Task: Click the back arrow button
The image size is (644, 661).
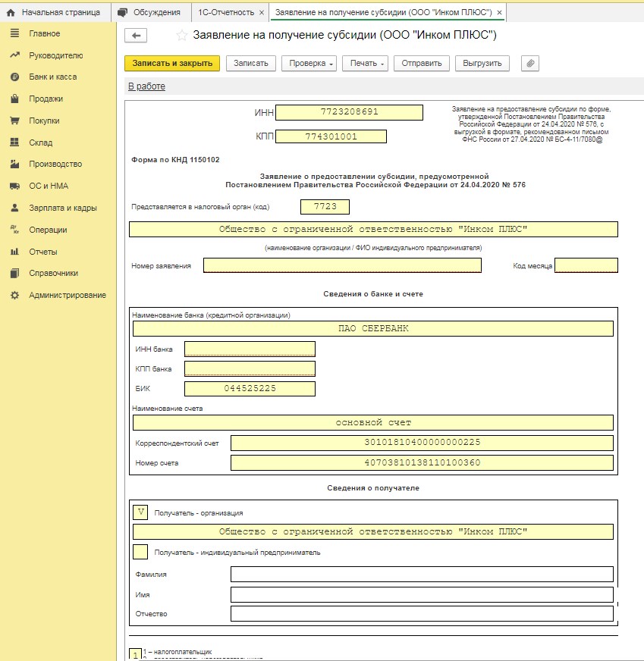Action: 136,36
